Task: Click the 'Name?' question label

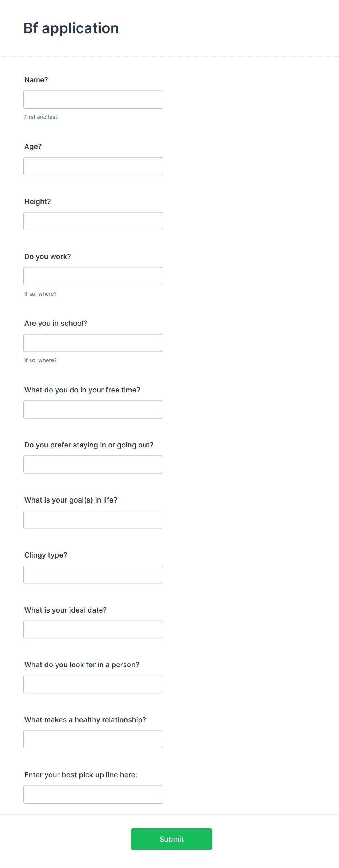Action: pos(36,80)
